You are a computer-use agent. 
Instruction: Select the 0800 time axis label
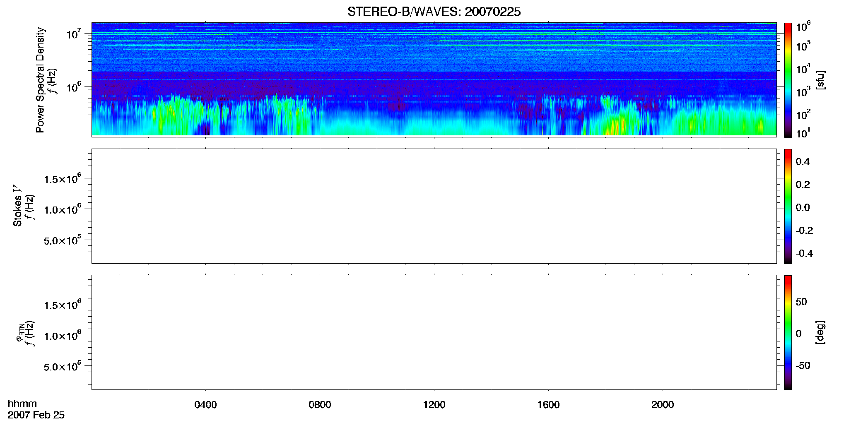click(x=320, y=405)
